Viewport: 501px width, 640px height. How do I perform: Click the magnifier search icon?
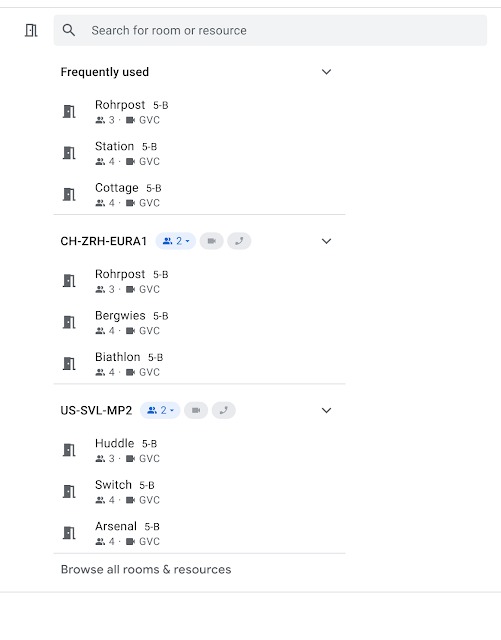click(69, 30)
